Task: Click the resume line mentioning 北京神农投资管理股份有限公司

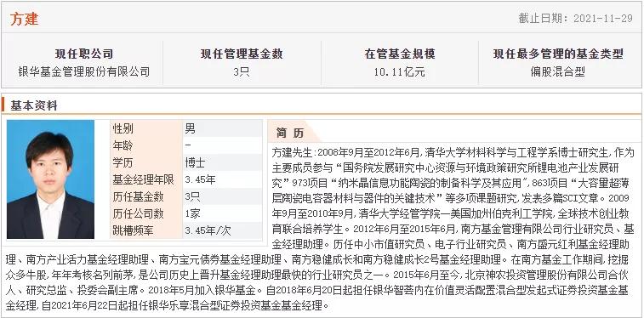Action: pos(317,275)
